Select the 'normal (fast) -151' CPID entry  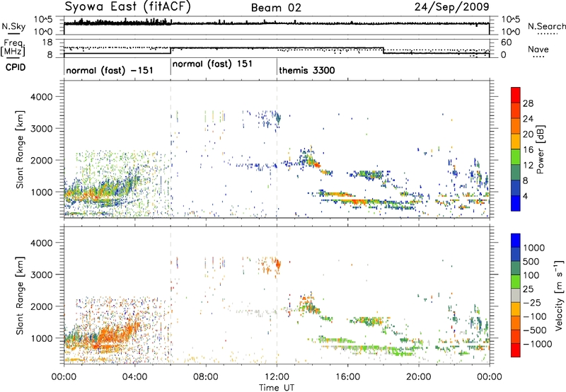tap(110, 70)
